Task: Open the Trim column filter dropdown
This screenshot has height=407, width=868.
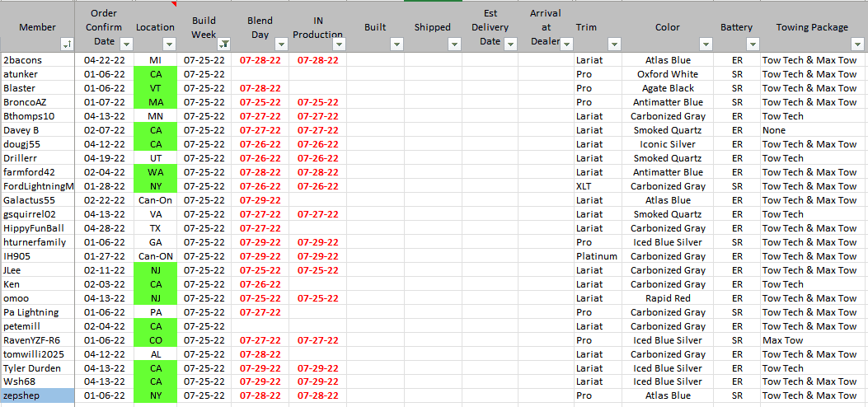Action: pyautogui.click(x=613, y=43)
